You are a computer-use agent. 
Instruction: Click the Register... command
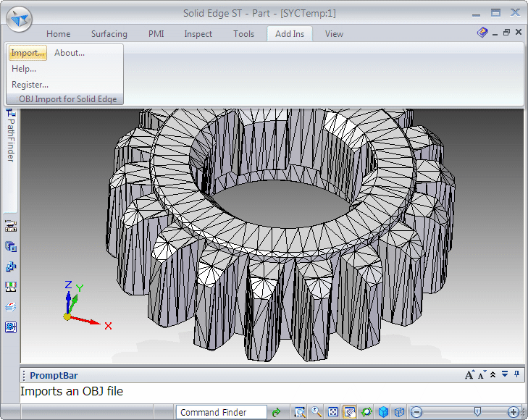coord(30,85)
